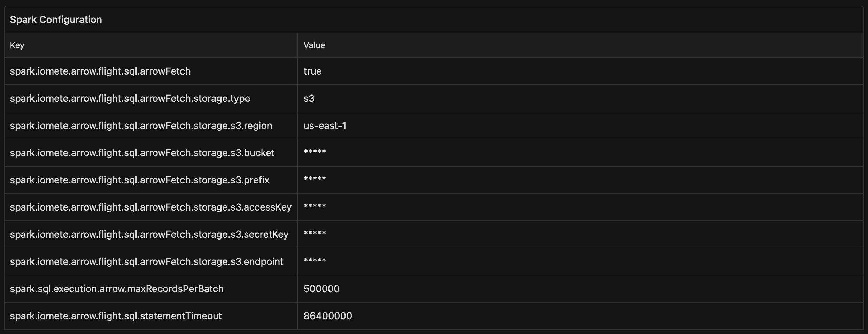This screenshot has width=868, height=334.
Task: Click the value true
Action: 312,71
